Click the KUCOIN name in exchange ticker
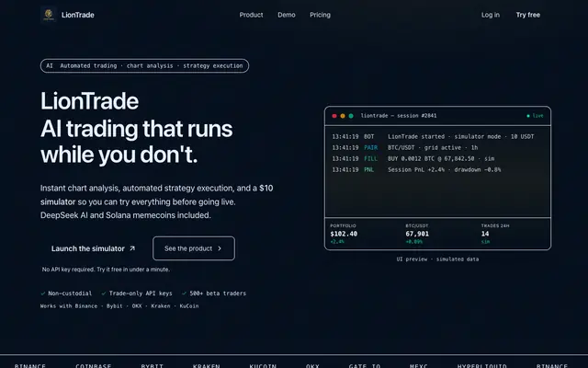The width and height of the screenshot is (588, 368). click(x=263, y=365)
